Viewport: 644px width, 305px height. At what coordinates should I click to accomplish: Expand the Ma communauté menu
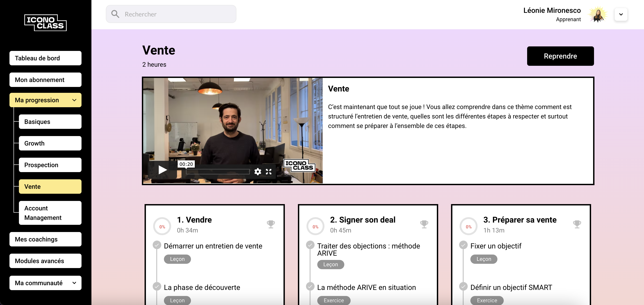tap(74, 283)
